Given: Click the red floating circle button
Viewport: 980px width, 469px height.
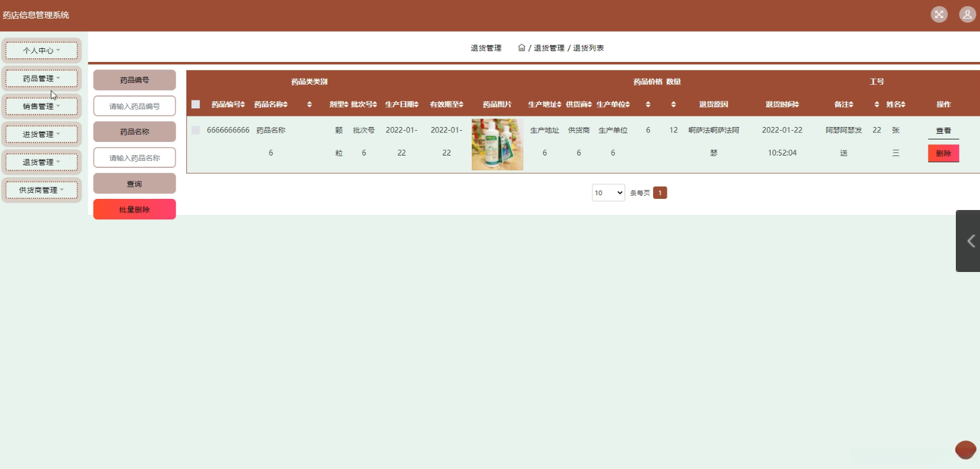Looking at the screenshot, I should (966, 450).
